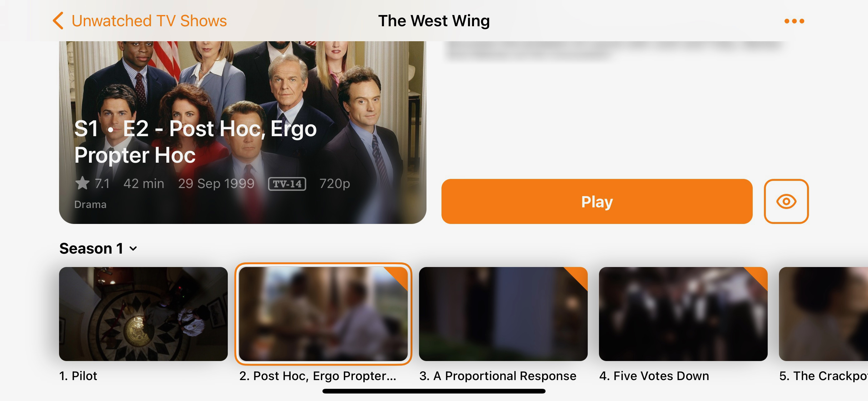Viewport: 868px width, 401px height.
Task: Play the selected episode
Action: coord(597,201)
